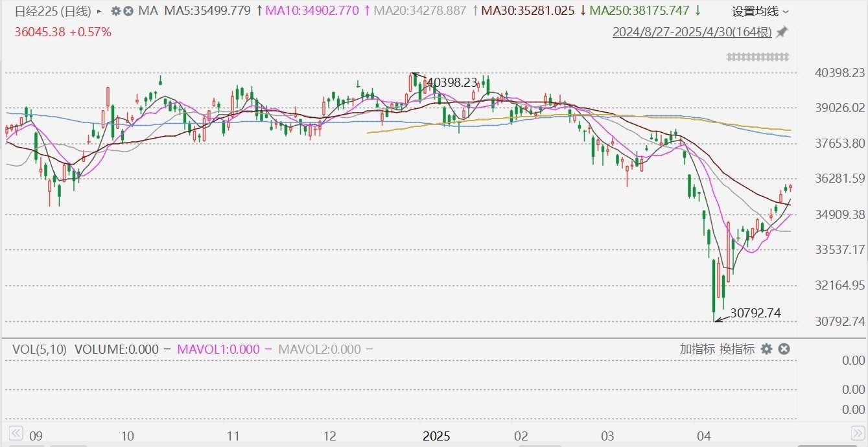The image size is (868, 447).
Task: Close the VOL indicator panel
Action: pyautogui.click(x=784, y=349)
